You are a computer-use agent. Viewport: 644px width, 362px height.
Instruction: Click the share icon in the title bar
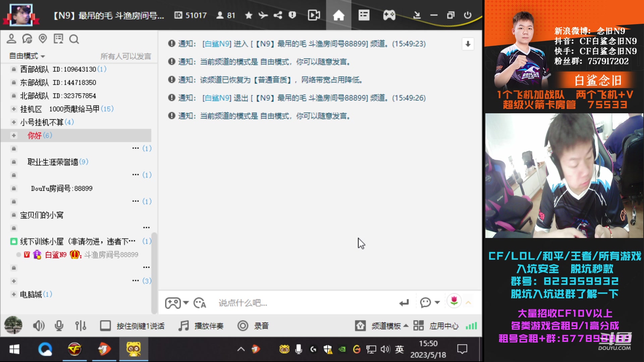[277, 15]
